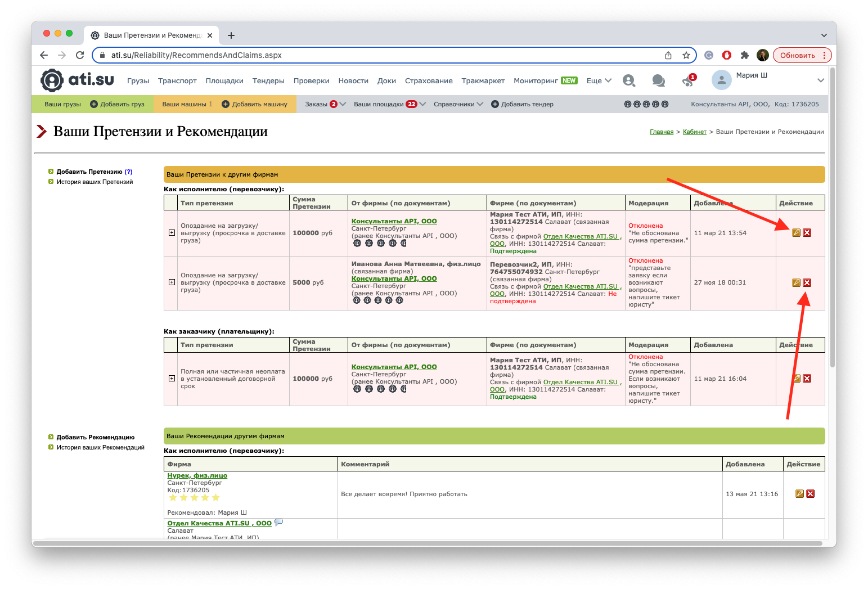Edit the 5000 руб claim
Viewport: 868px width, 589px height.
coord(796,283)
